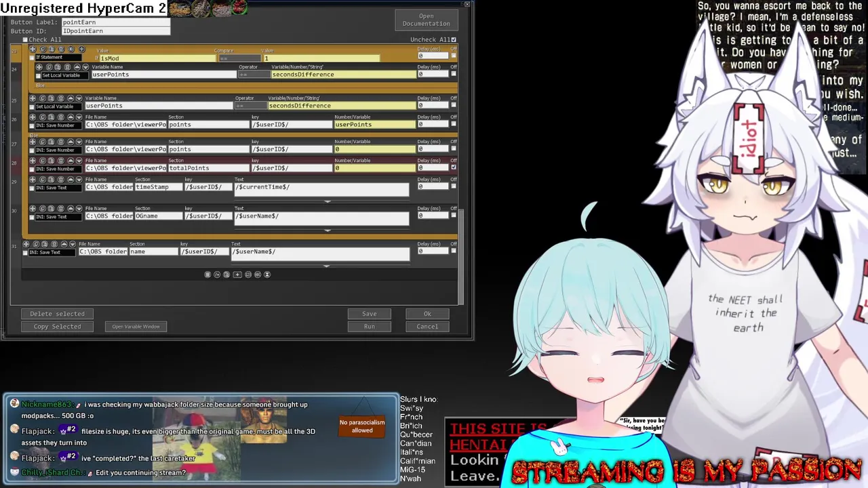The width and height of the screenshot is (868, 488).
Task: Click the move-up arrow icon on row 28
Action: (x=71, y=161)
